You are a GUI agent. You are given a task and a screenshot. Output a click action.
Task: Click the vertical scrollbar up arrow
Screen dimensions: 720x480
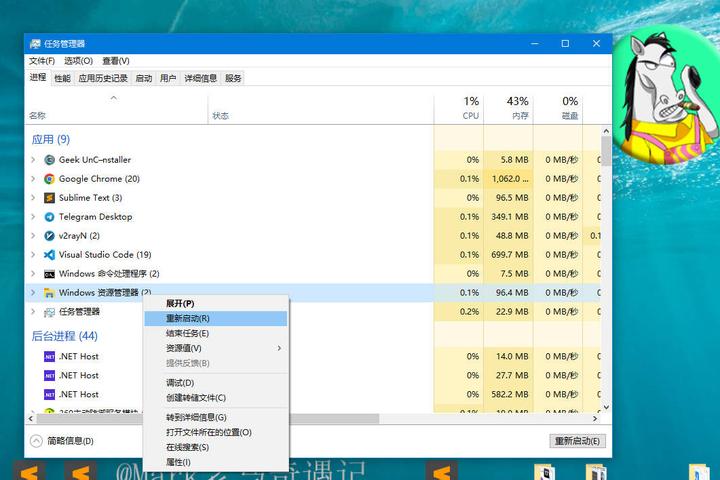(x=606, y=131)
